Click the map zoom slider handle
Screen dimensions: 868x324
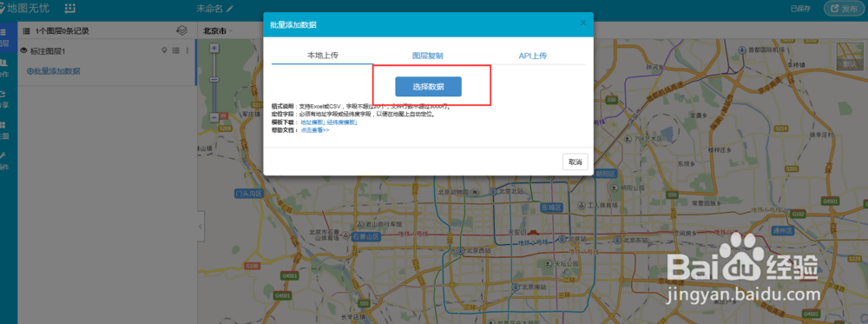pyautogui.click(x=214, y=80)
